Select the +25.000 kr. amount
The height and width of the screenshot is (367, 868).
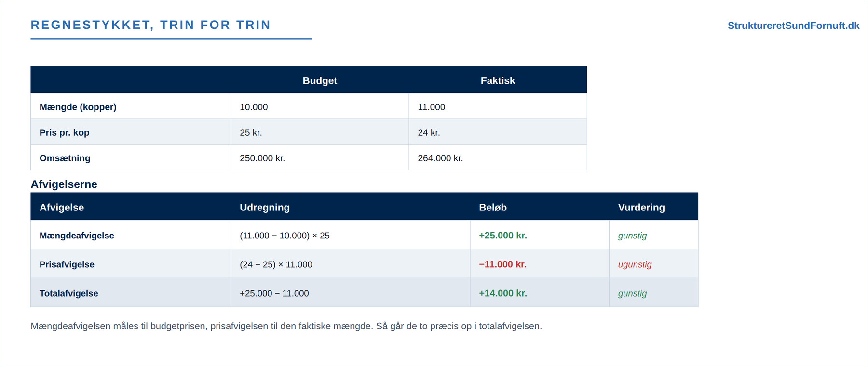(503, 236)
